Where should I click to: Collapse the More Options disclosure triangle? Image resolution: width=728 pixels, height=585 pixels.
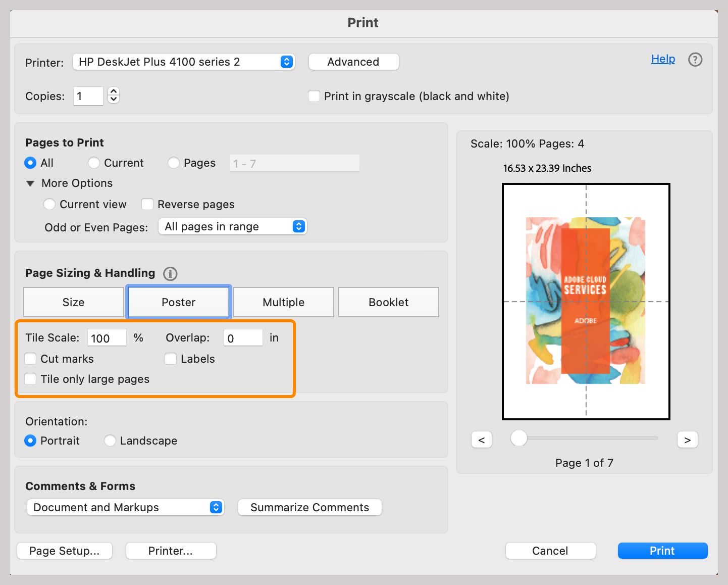pyautogui.click(x=31, y=183)
